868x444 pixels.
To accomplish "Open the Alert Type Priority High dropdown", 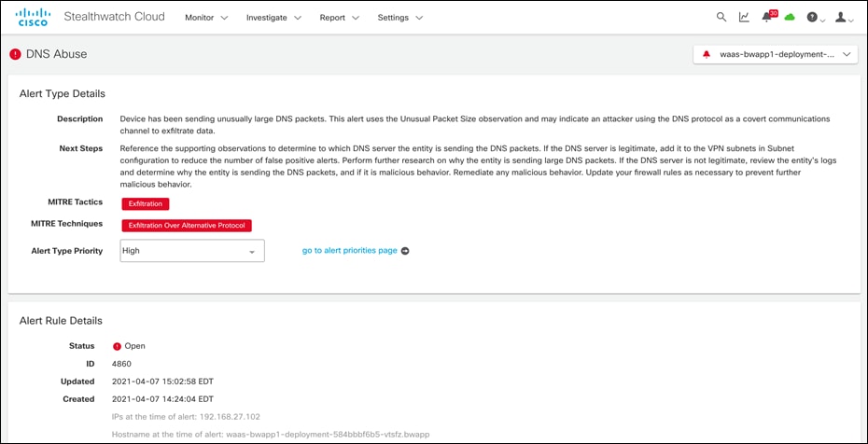I will tap(192, 251).
